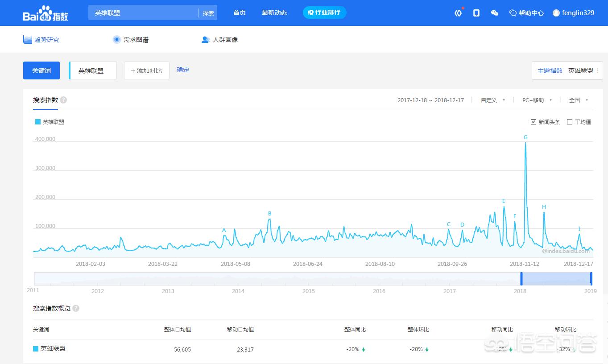Click news marker H on chart
This screenshot has width=608, height=364.
tap(544, 207)
